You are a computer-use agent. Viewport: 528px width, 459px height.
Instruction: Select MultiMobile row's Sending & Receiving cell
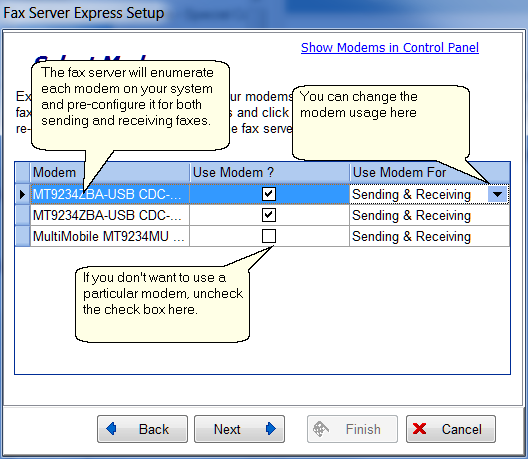tap(429, 236)
